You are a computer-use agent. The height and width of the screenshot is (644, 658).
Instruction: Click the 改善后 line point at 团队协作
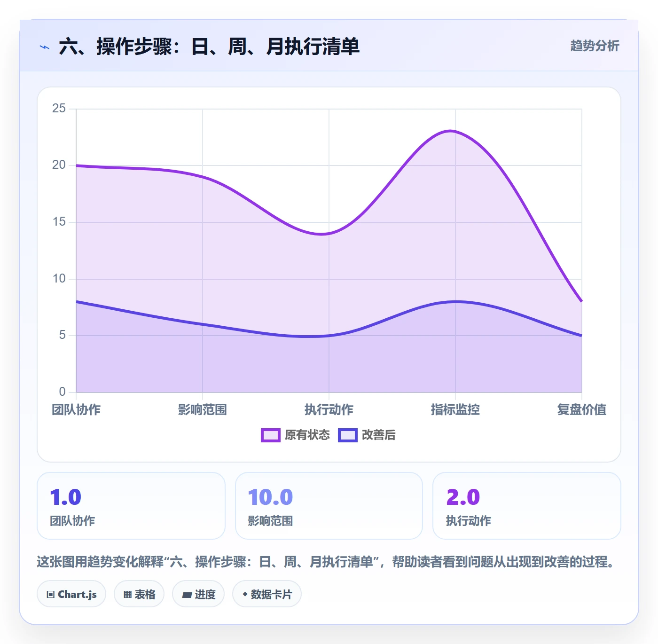click(77, 301)
